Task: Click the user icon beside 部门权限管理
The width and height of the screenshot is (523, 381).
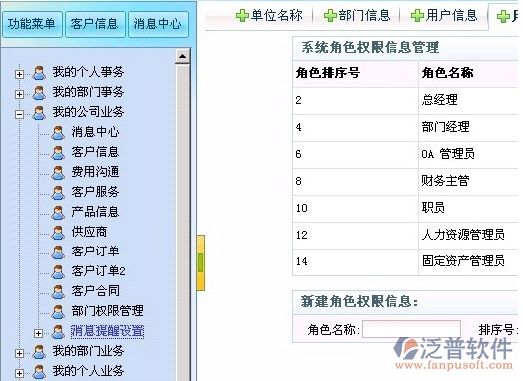Action: [x=58, y=311]
